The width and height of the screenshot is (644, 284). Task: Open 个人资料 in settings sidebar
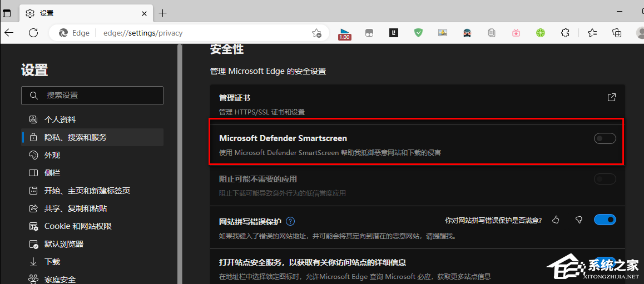click(60, 119)
